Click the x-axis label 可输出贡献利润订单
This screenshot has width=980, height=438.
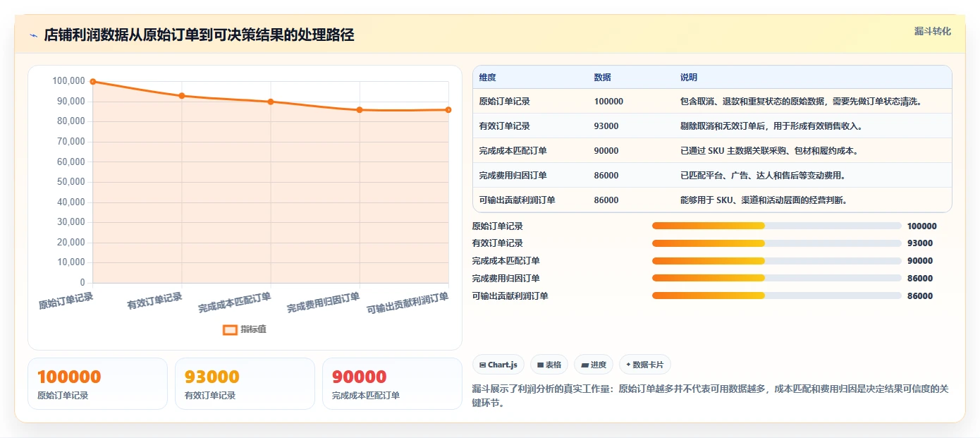[408, 303]
